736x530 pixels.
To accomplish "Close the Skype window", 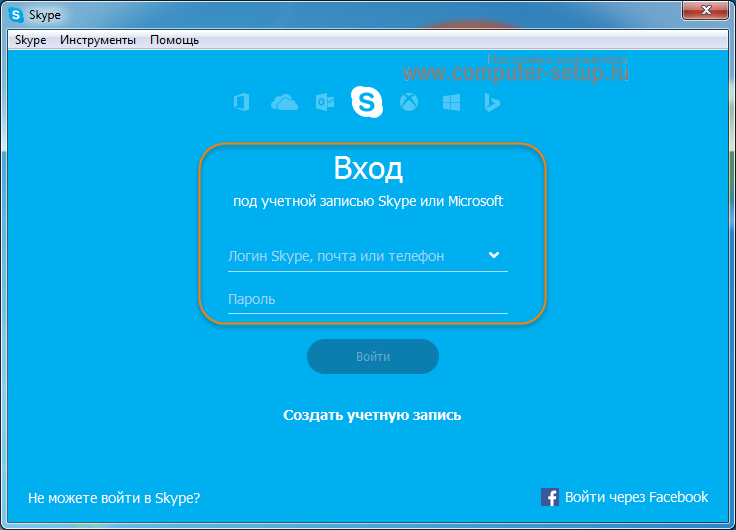I will pos(705,10).
